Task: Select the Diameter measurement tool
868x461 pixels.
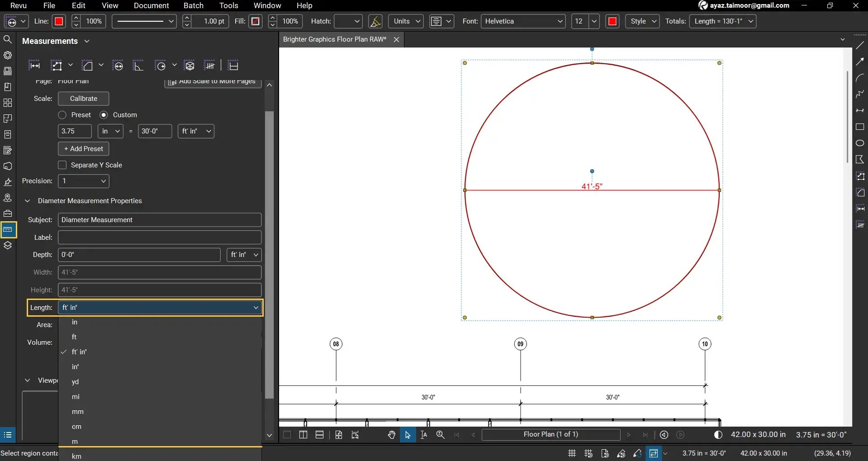Action: pyautogui.click(x=118, y=65)
